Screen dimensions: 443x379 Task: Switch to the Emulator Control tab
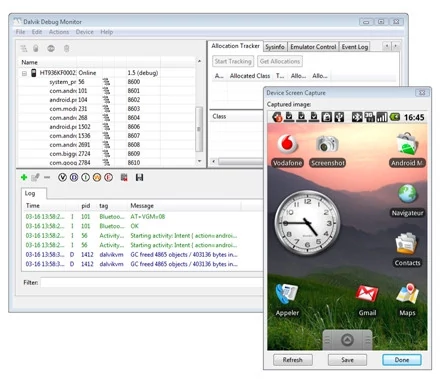(x=313, y=47)
